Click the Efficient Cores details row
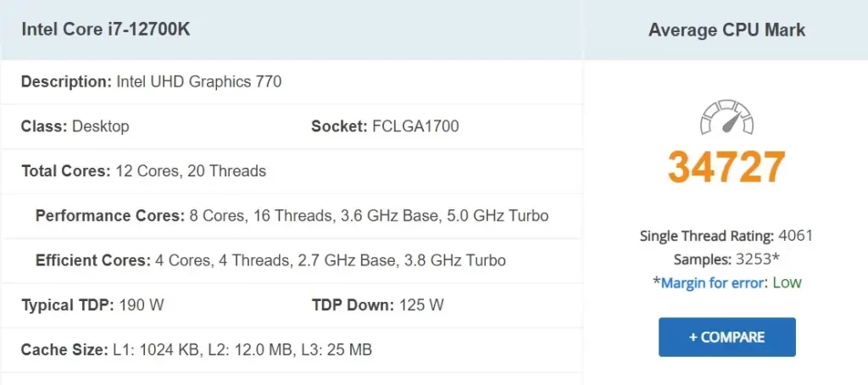868x385 pixels. point(270,260)
